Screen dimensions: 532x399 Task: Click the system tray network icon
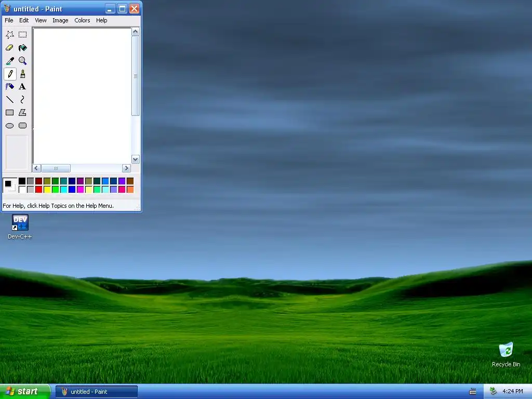coord(493,392)
